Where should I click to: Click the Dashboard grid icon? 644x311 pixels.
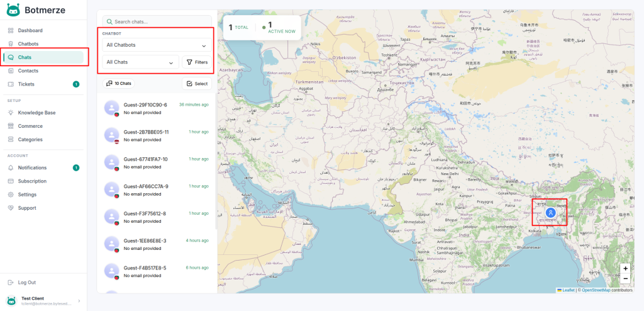coord(11,30)
